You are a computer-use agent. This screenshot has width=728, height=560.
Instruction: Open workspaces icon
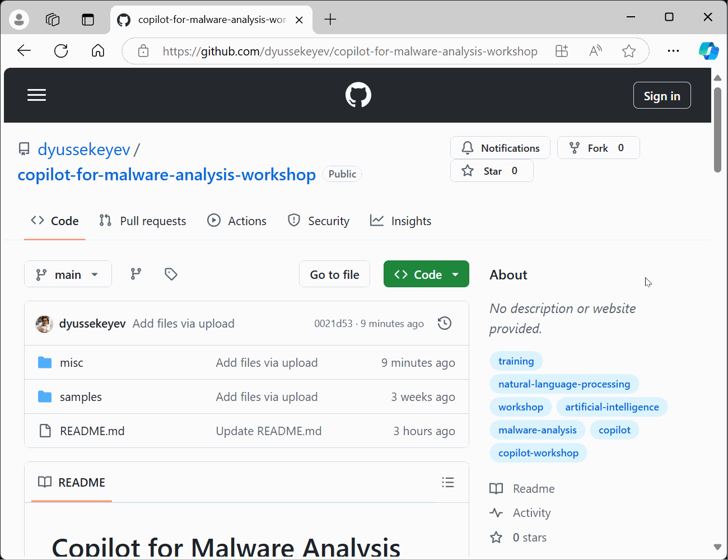pos(53,20)
